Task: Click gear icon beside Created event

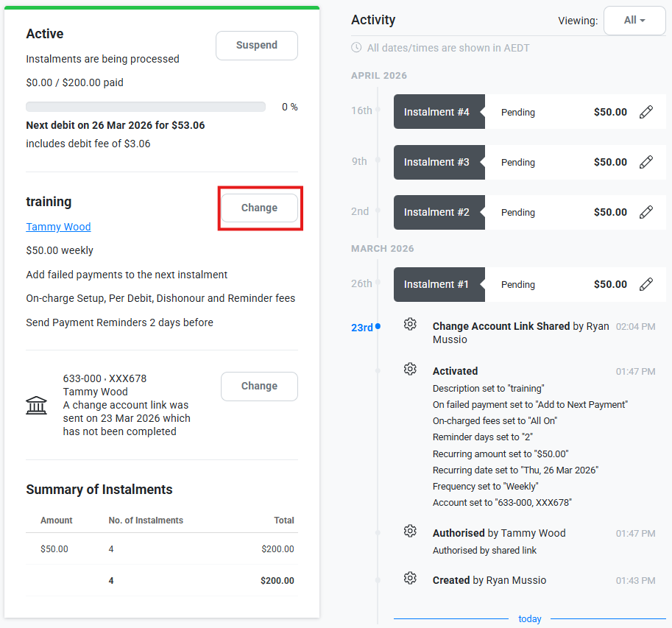Action: pos(410,579)
